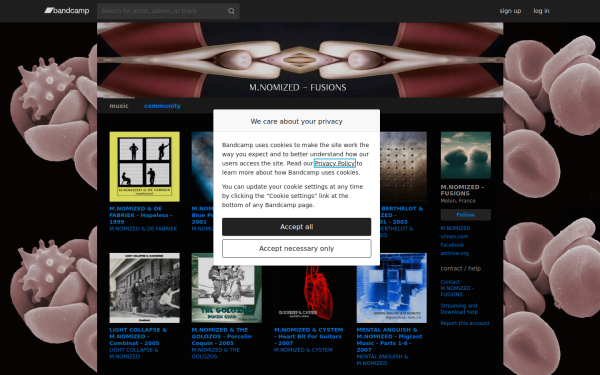Click the M.NOMIZED – FUSIONS header banner
The image size is (600, 375).
point(300,60)
